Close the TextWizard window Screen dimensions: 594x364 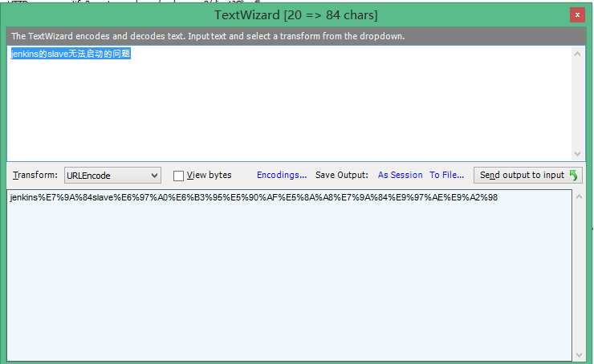[577, 14]
